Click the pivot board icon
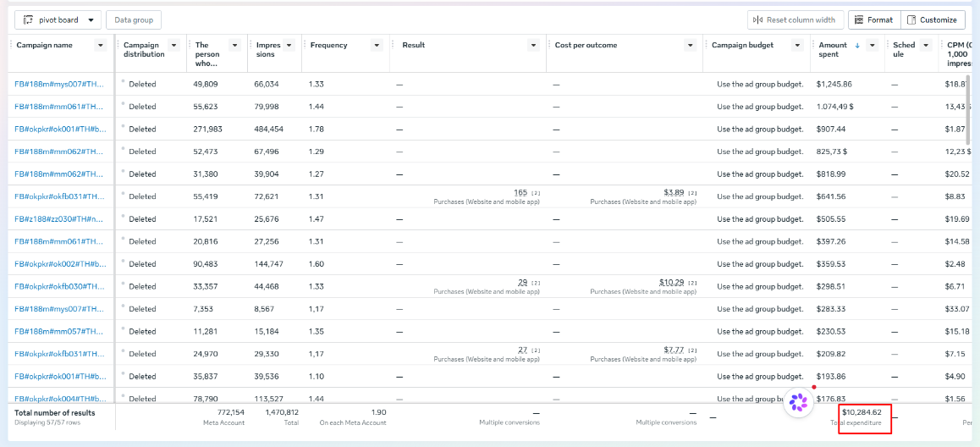This screenshot has width=980, height=447. coord(28,20)
